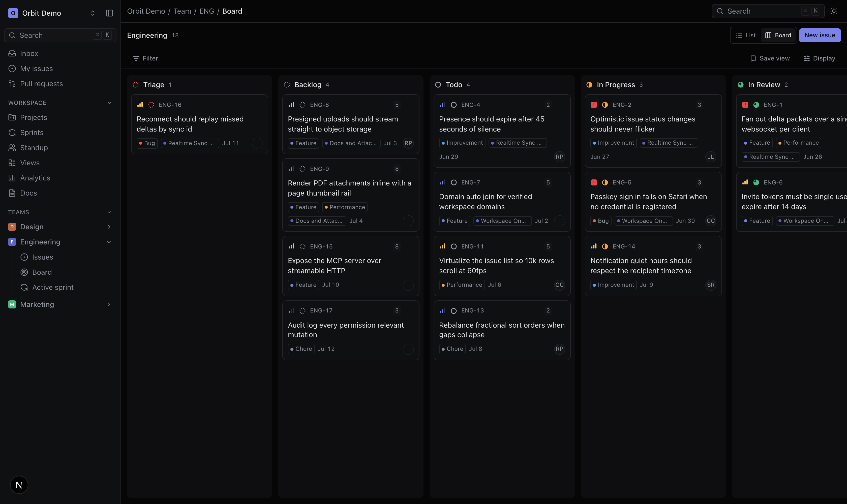Expand the Design team
847x504 pixels.
tap(109, 227)
